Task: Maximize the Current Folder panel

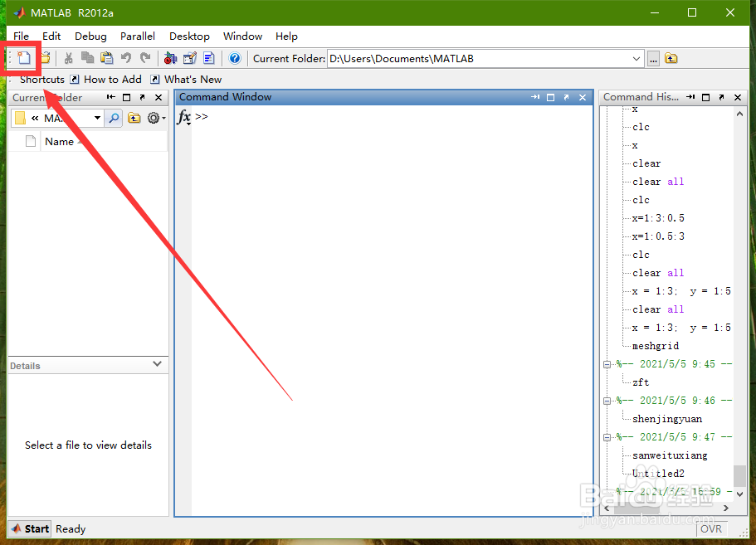Action: [x=126, y=97]
